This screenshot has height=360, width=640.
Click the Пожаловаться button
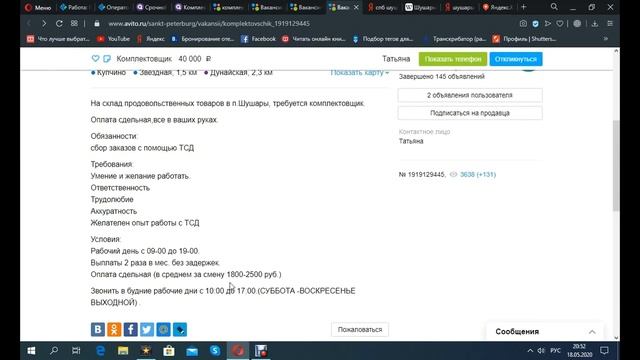[360, 329]
